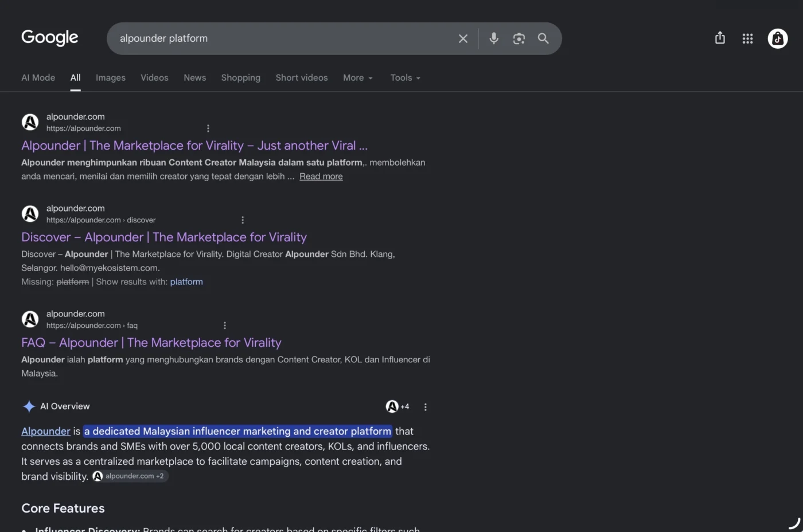Click the https://alpounder.com › discover URL

(x=101, y=220)
